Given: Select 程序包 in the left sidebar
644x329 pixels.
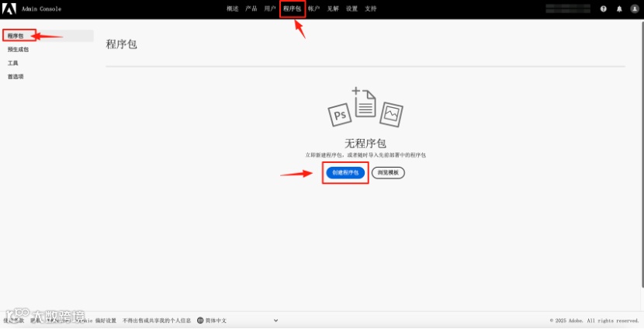Looking at the screenshot, I should pyautogui.click(x=48, y=36).
